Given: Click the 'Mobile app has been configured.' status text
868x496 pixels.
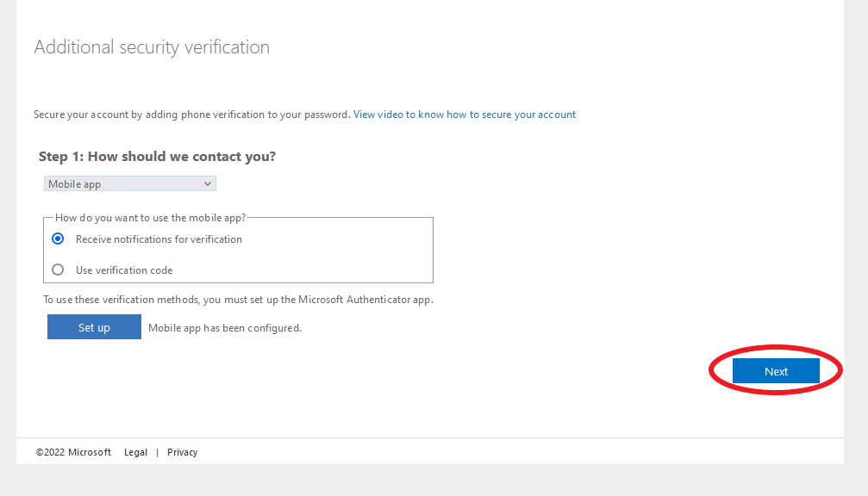Looking at the screenshot, I should click(x=225, y=328).
